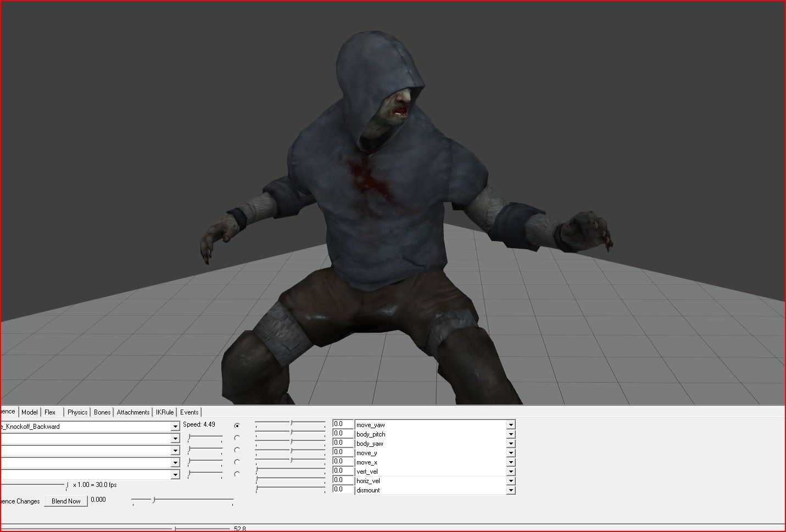The width and height of the screenshot is (786, 532).
Task: Click the Blend Now button
Action: 66,501
